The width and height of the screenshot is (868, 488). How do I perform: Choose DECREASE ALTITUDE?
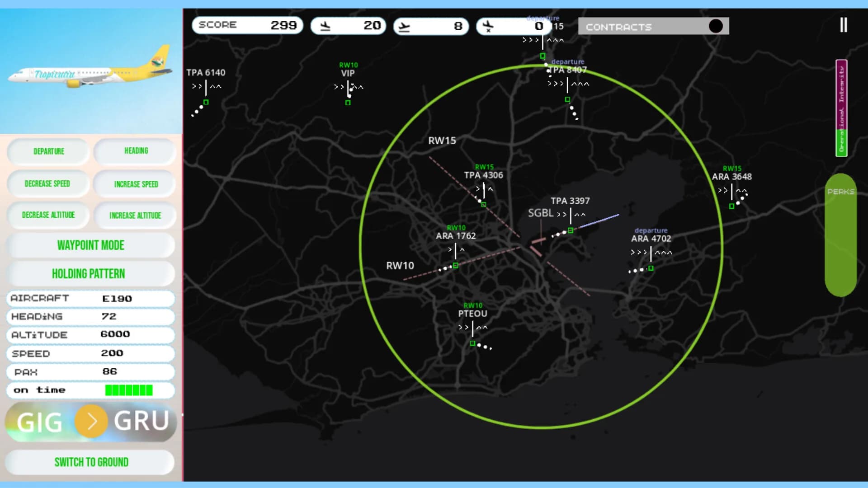tap(48, 215)
